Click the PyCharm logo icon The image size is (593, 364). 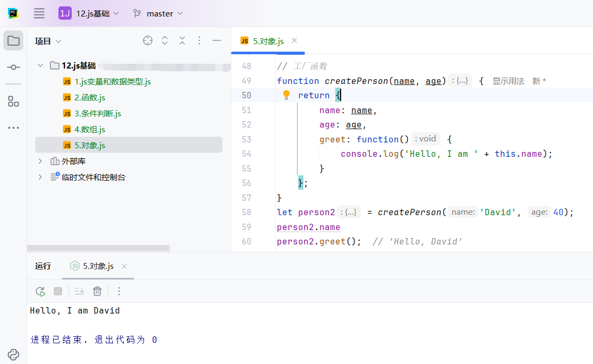[13, 14]
